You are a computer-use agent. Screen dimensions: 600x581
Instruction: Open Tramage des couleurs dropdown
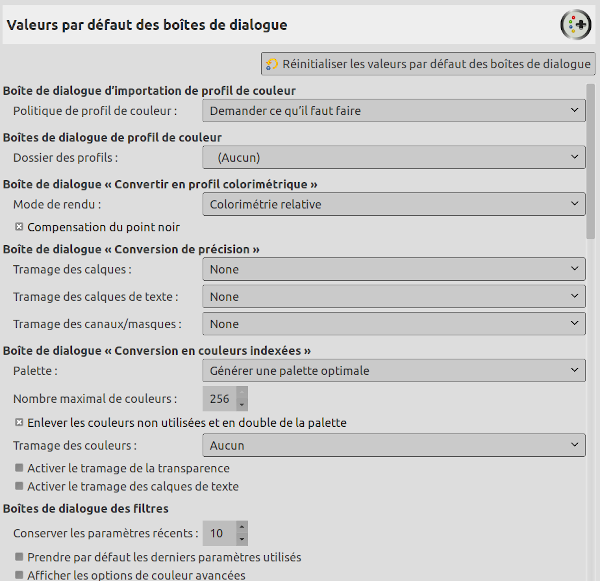[x=394, y=445]
